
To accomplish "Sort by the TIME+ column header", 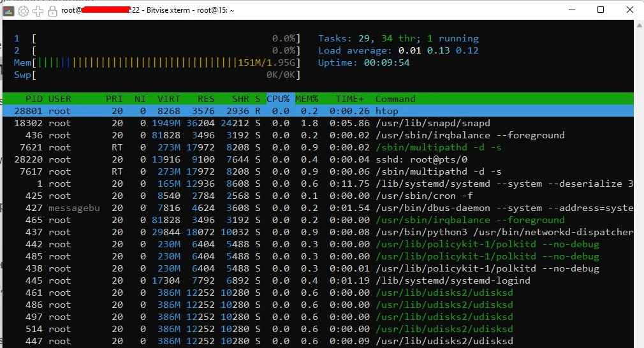I will (349, 99).
